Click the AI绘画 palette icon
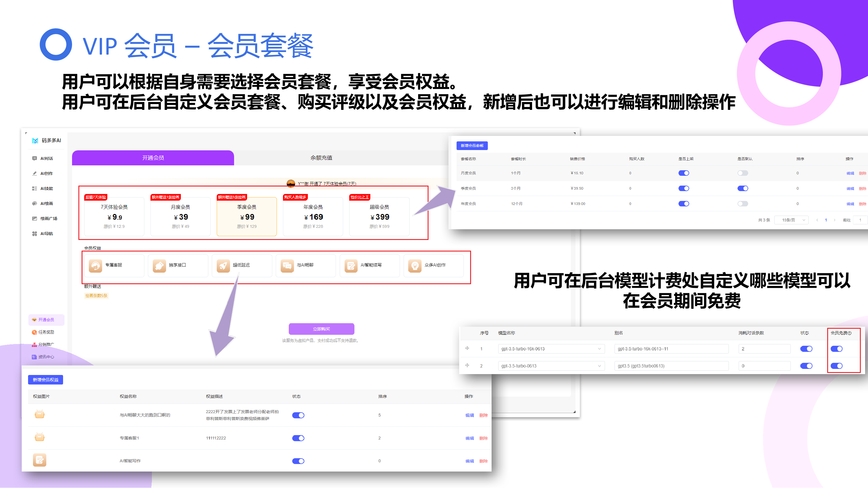Image resolution: width=868 pixels, height=488 pixels. (x=34, y=204)
